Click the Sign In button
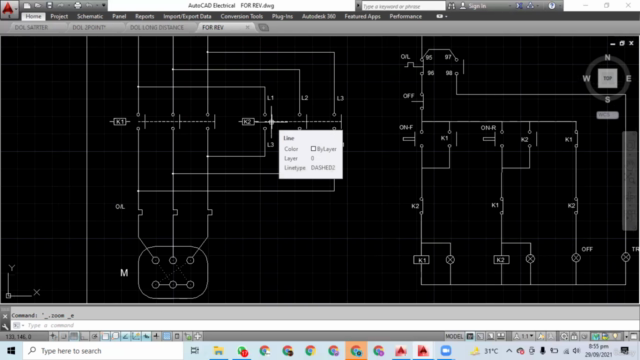 tap(473, 6)
